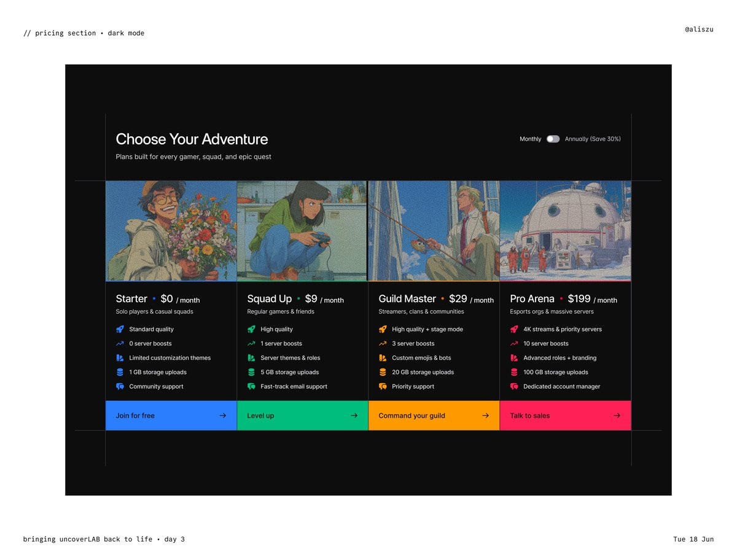Click the database icon beside 1 GB storage uploads
737x560 pixels.
click(x=120, y=372)
